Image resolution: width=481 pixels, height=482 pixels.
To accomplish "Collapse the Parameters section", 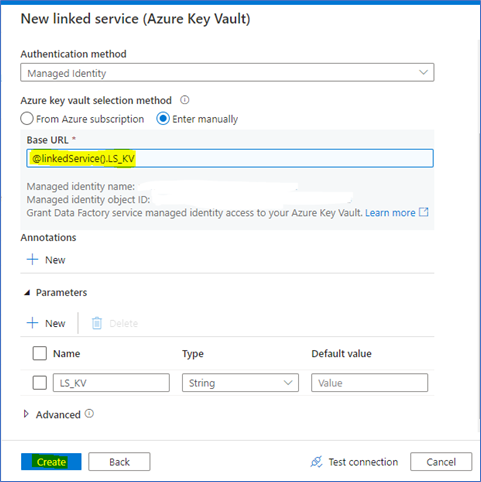I will 27,293.
